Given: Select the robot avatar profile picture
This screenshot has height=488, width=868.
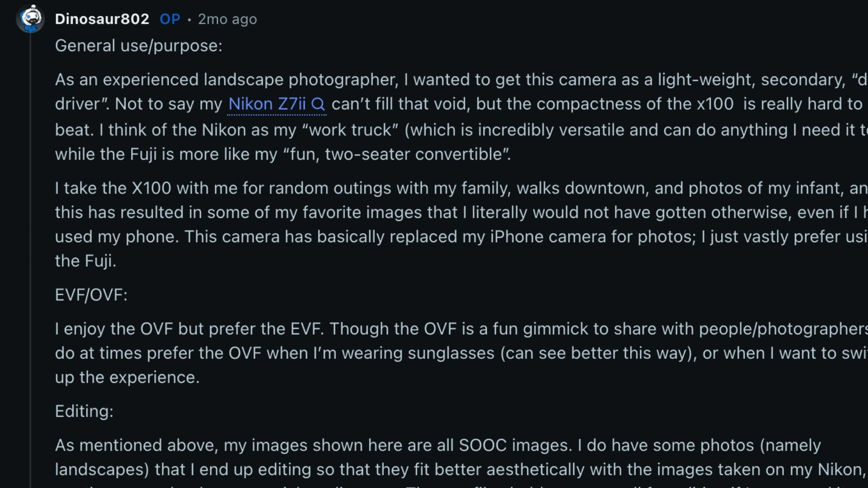Looking at the screenshot, I should (x=30, y=18).
